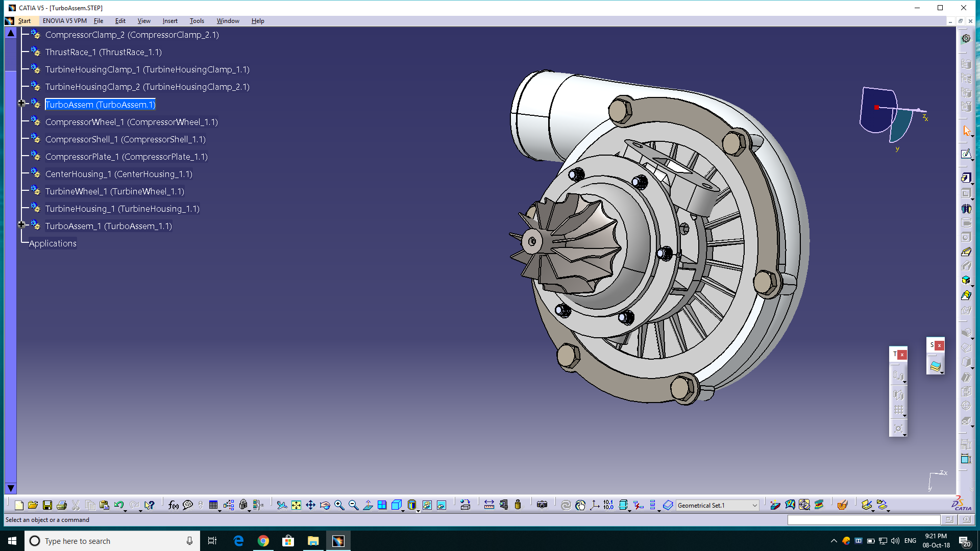
Task: Open the Tools menu
Action: coord(197,21)
